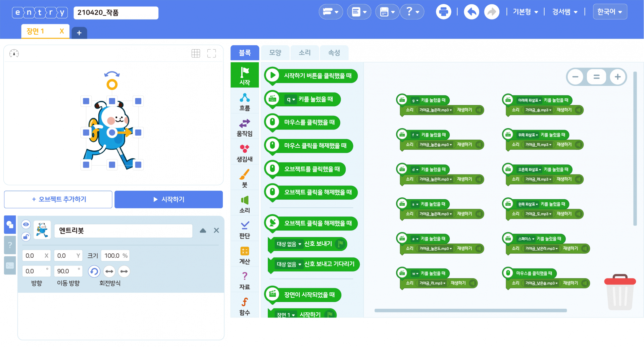644x347 pixels.
Task: Click the Y coordinate field
Action: 68,256
